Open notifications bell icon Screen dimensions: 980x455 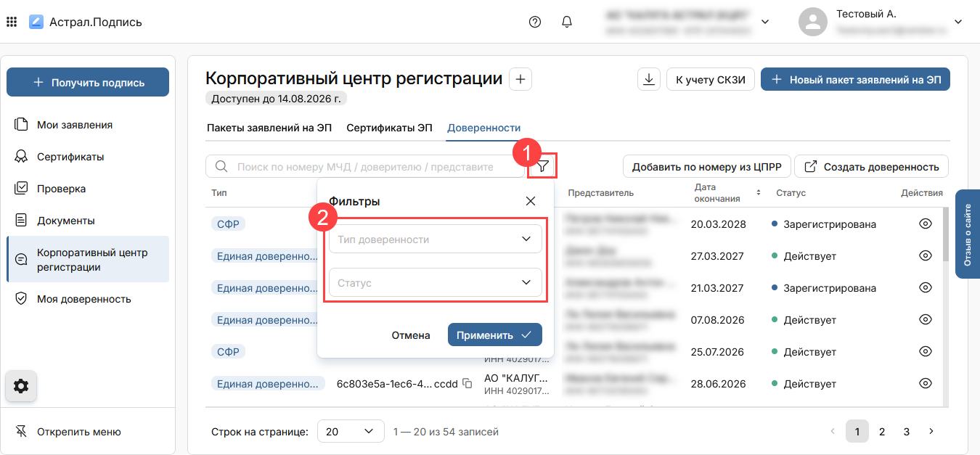567,22
